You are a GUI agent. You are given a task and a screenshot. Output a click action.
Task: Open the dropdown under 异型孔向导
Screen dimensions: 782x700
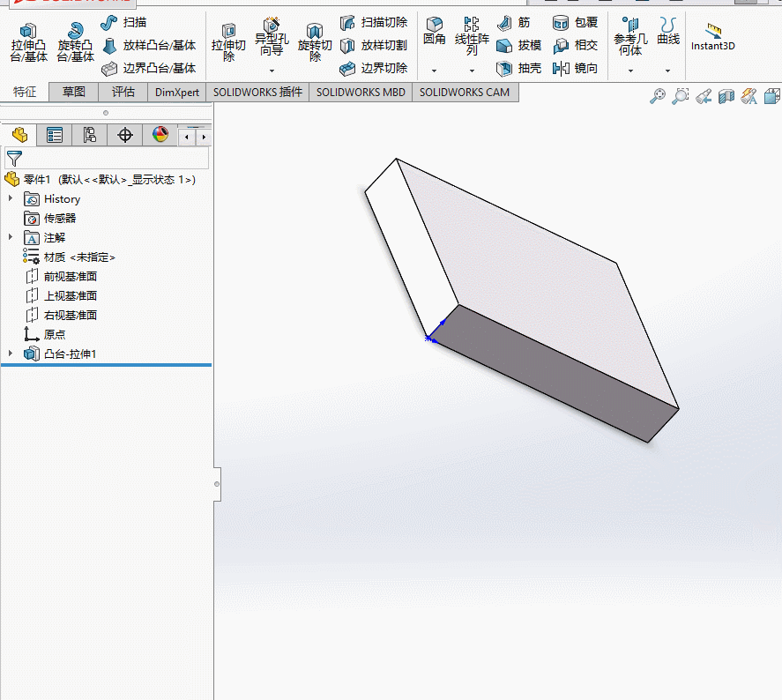272,71
